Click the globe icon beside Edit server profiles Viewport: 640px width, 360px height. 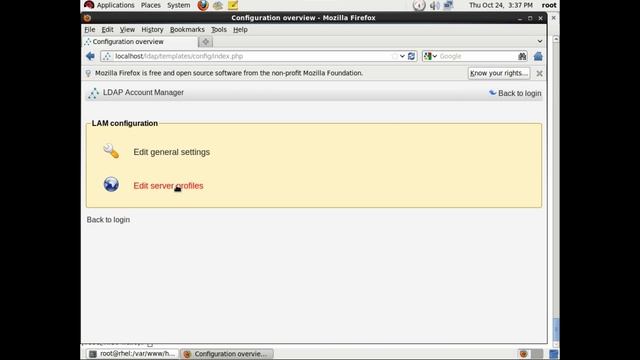pyautogui.click(x=111, y=184)
